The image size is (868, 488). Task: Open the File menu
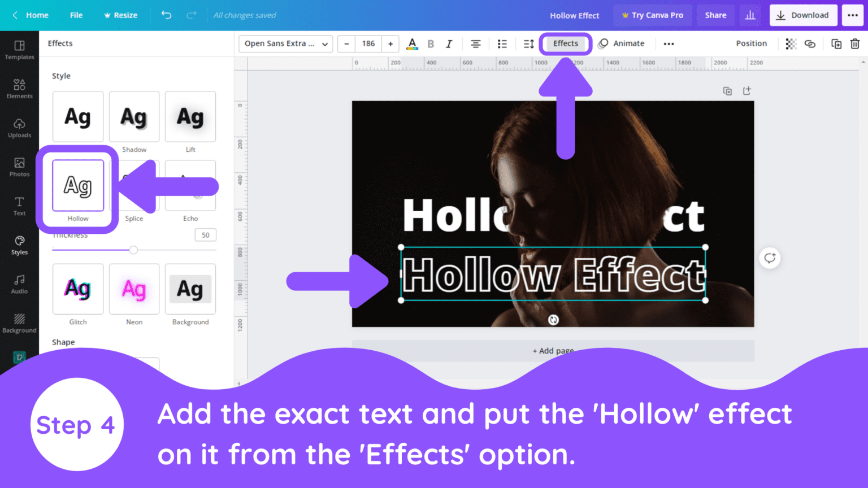(x=76, y=15)
